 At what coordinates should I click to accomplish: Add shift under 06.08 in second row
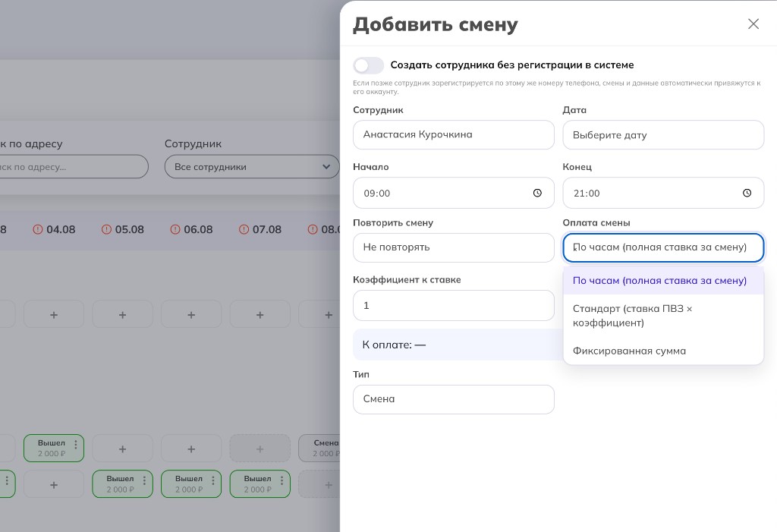pyautogui.click(x=191, y=449)
